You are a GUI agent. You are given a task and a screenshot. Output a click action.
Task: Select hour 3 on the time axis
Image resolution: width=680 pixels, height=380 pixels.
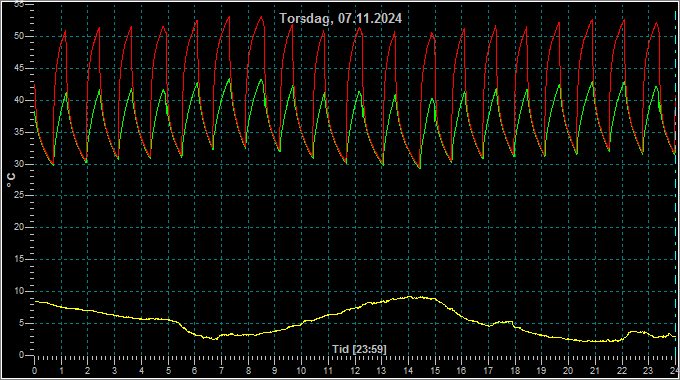pyautogui.click(x=114, y=371)
